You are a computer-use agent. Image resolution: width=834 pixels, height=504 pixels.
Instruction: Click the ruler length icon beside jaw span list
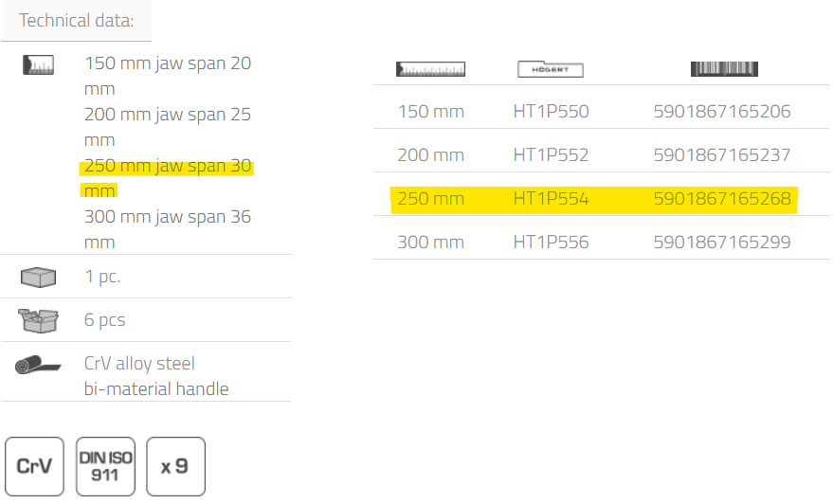tap(38, 64)
